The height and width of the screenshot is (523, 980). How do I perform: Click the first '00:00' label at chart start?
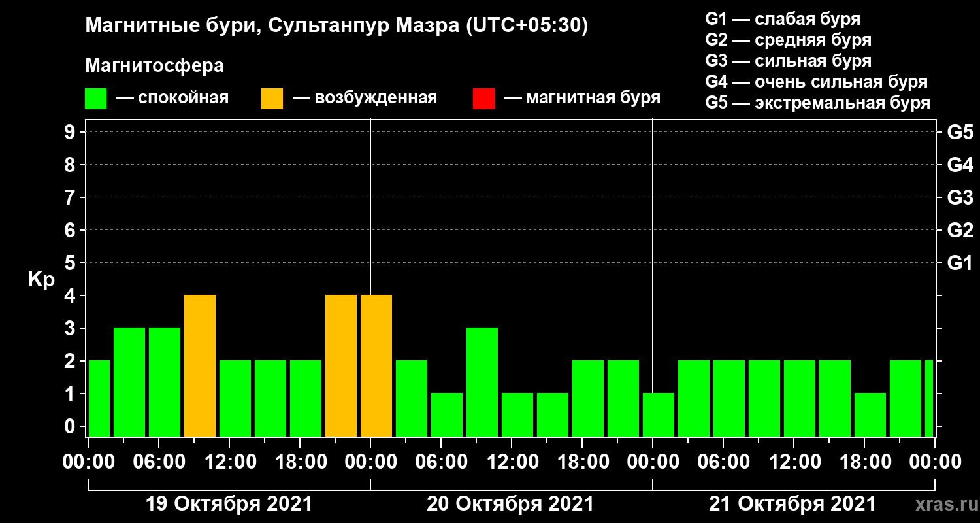tap(88, 462)
